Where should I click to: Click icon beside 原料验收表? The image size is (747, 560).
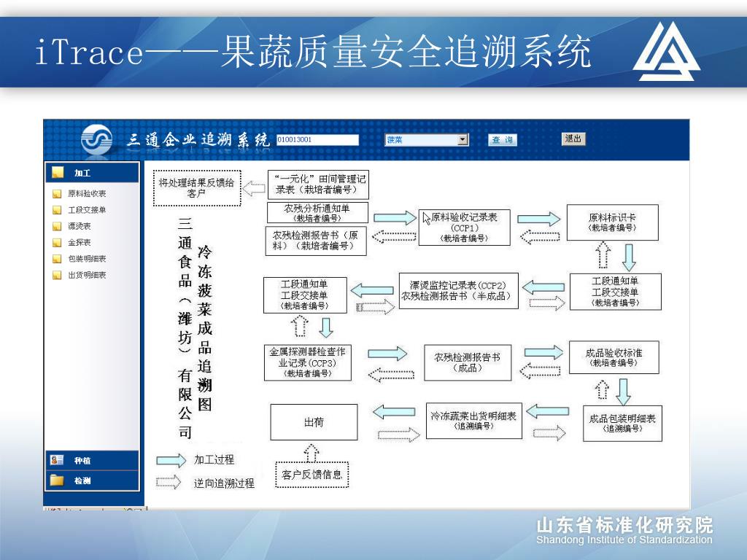[x=57, y=194]
